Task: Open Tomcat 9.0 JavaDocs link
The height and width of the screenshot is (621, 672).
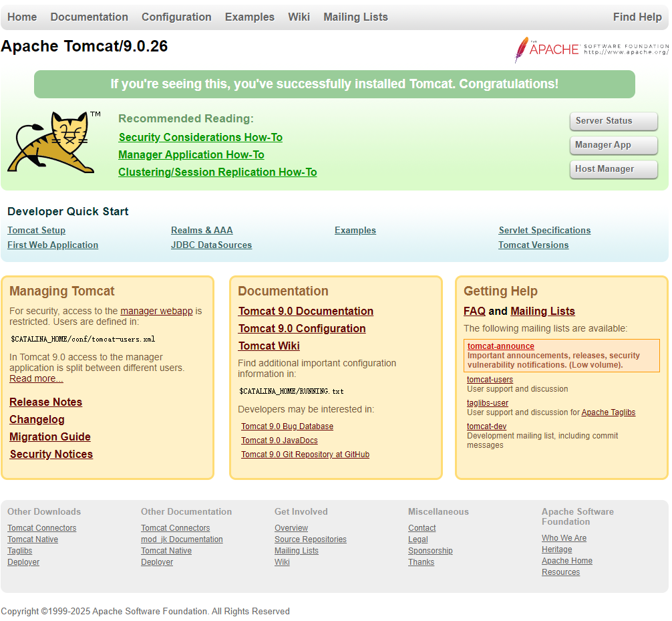Action: 279,441
